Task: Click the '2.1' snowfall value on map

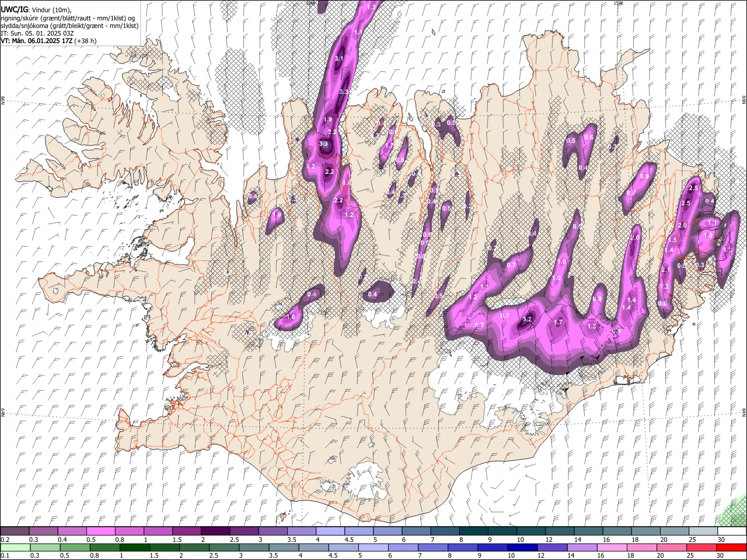Action: pos(666,269)
